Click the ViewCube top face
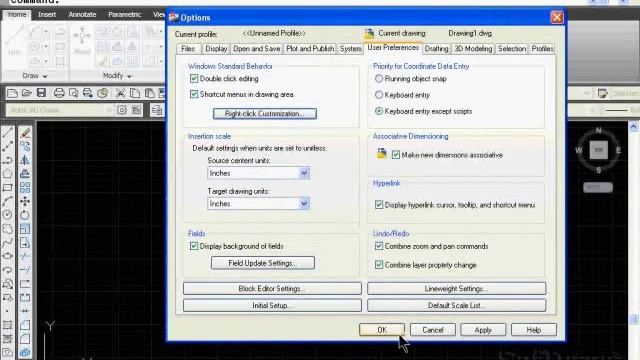The image size is (640, 360). 598,150
